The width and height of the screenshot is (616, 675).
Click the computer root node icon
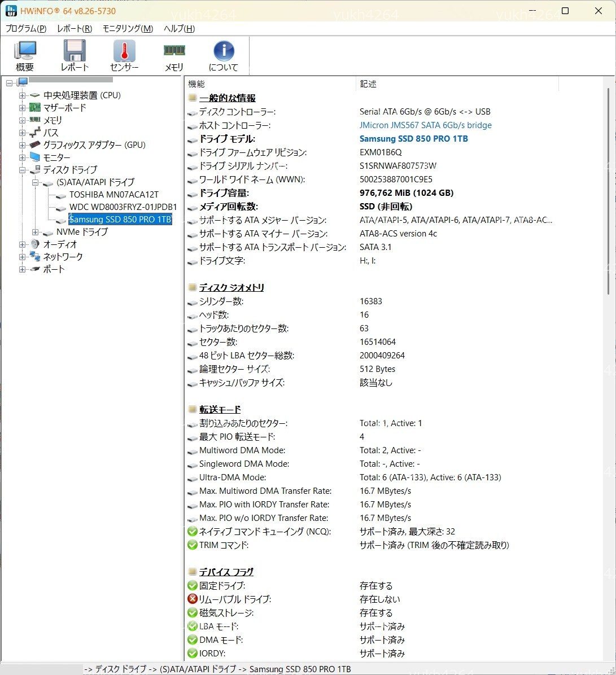coord(23,82)
